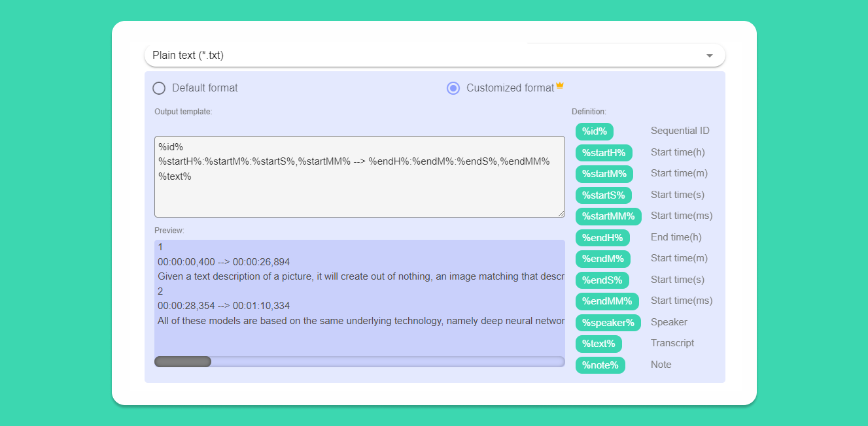The height and width of the screenshot is (426, 868).
Task: Click the "Start time(h)" definition label
Action: (678, 152)
